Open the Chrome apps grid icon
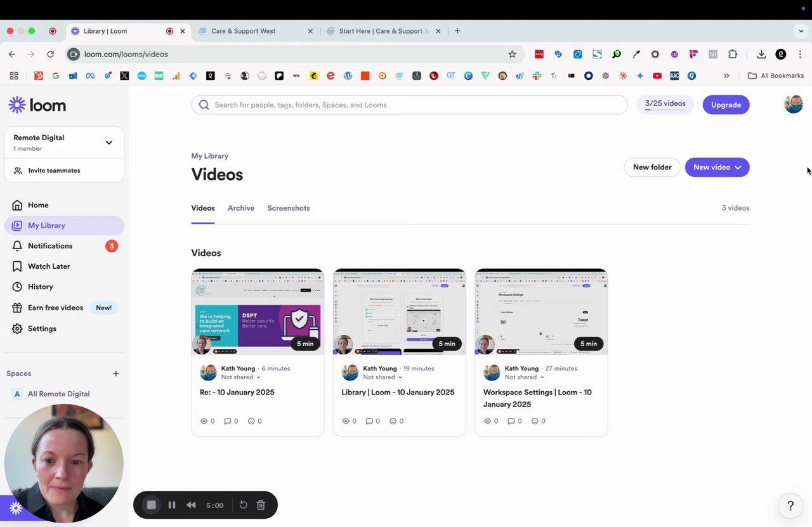812x527 pixels. pos(14,75)
